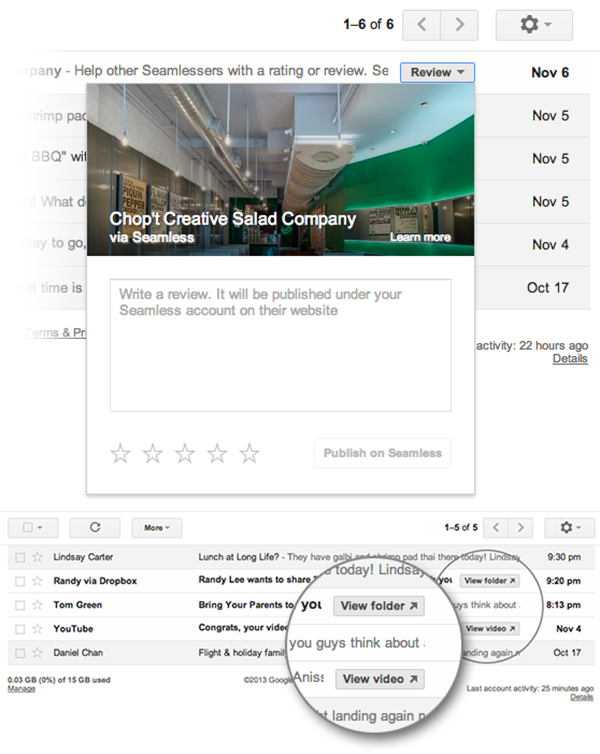Star the Lindsay Carter email

pyautogui.click(x=37, y=557)
